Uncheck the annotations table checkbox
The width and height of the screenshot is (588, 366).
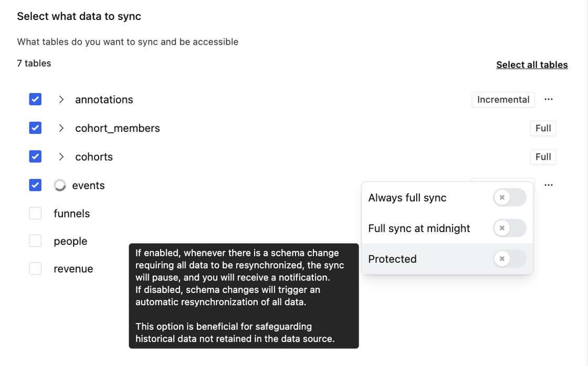pyautogui.click(x=35, y=99)
